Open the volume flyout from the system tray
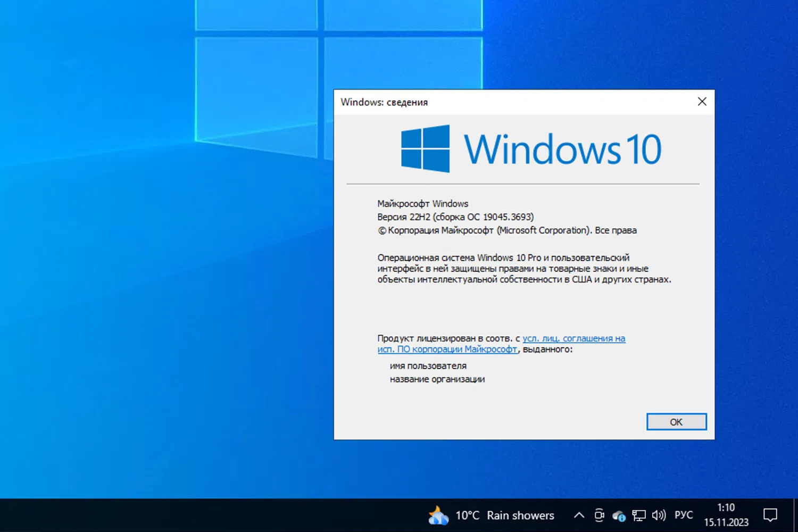This screenshot has height=532, width=798. tap(659, 515)
